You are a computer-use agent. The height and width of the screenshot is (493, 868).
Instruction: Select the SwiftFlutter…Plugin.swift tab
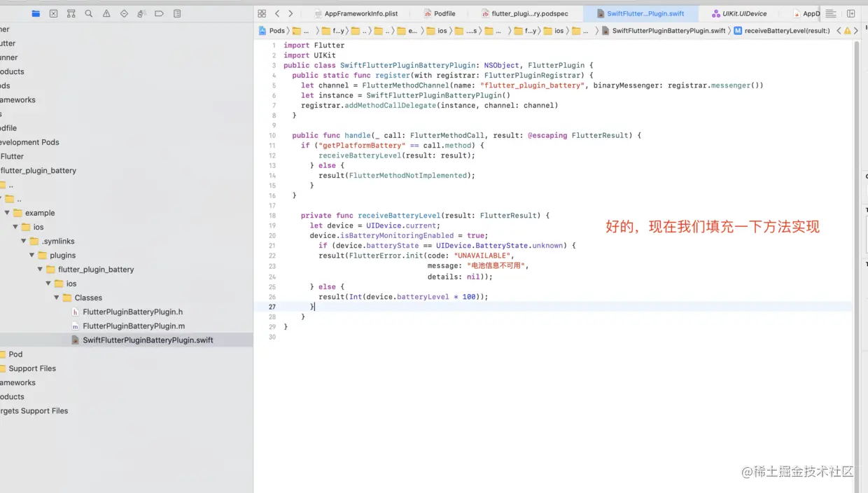tap(640, 13)
